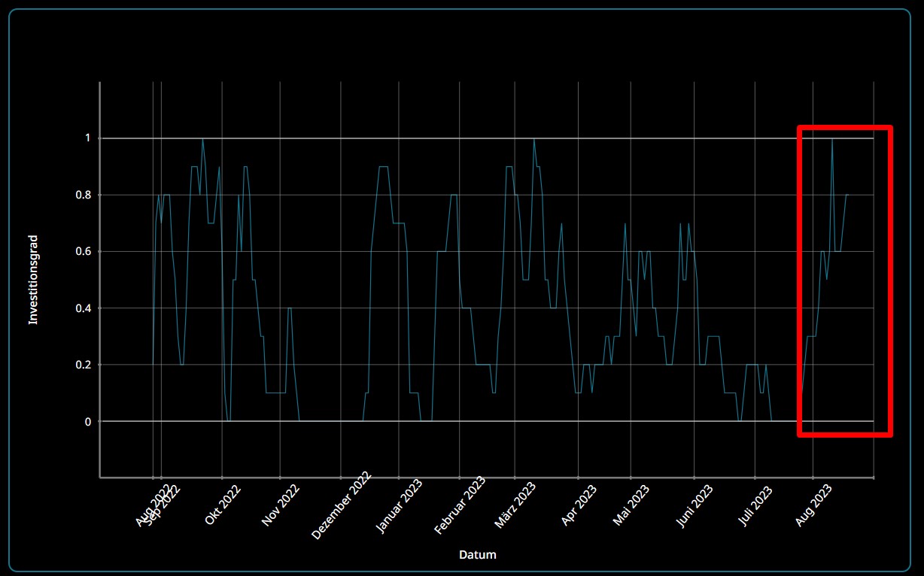
Task: Click the 'Investitionsgrad' y-axis title
Action: click(x=33, y=280)
